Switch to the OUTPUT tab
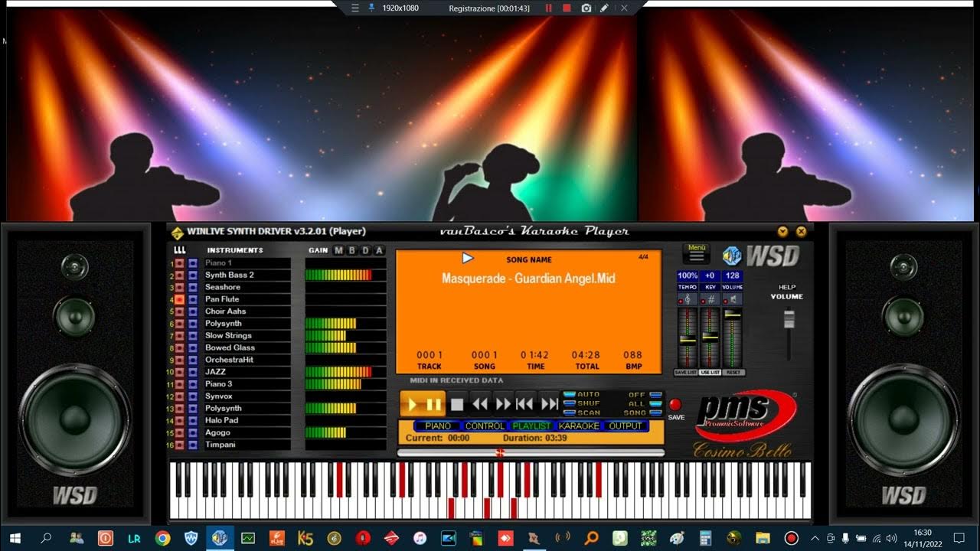Screen dimensions: 980x551 point(626,426)
